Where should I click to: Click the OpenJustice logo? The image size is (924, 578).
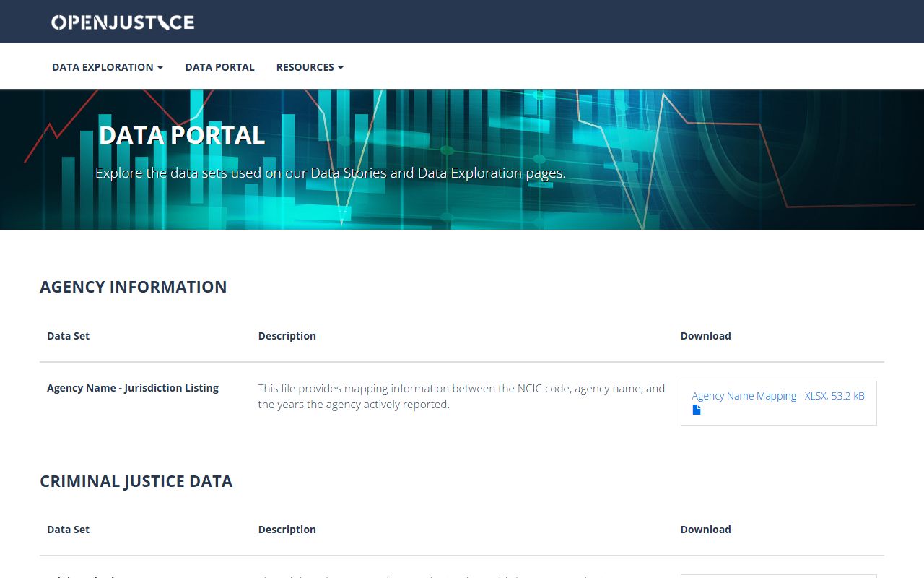tap(123, 22)
